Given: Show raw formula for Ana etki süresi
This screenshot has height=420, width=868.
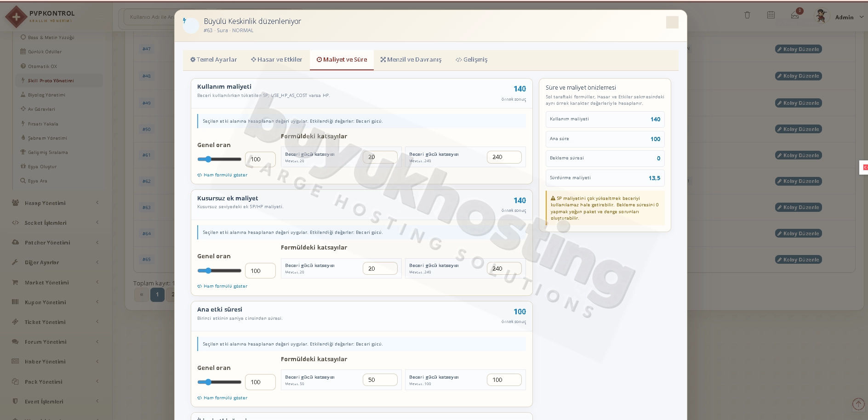Looking at the screenshot, I should (x=223, y=398).
